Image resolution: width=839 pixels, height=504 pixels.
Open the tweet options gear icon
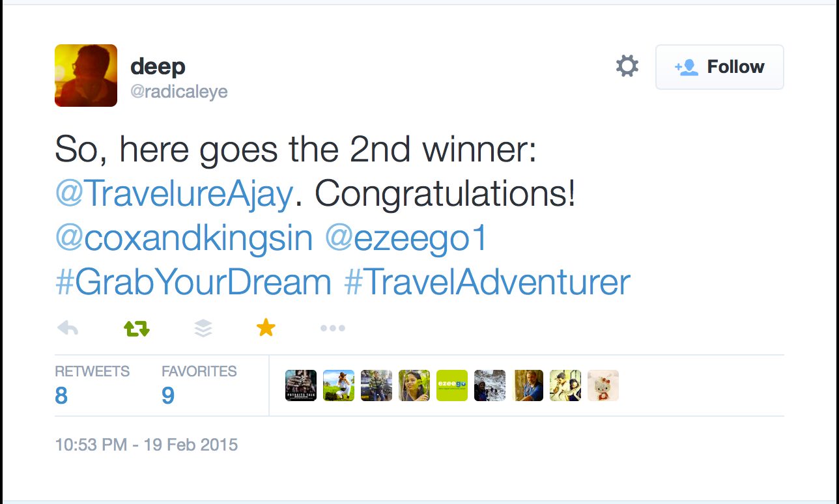(x=626, y=66)
